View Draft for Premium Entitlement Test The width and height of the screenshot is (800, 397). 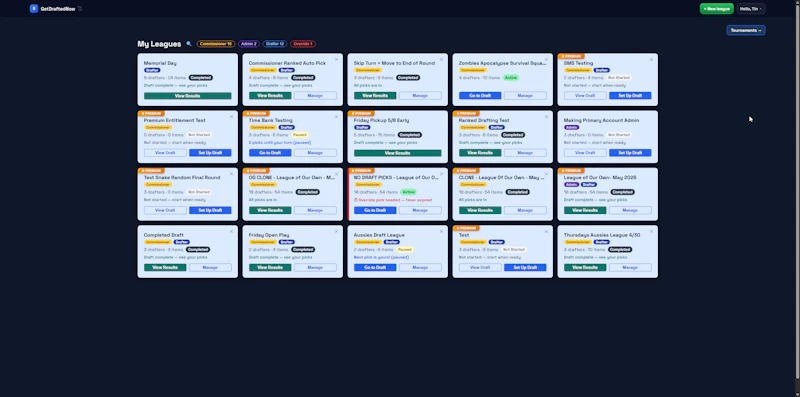click(165, 153)
